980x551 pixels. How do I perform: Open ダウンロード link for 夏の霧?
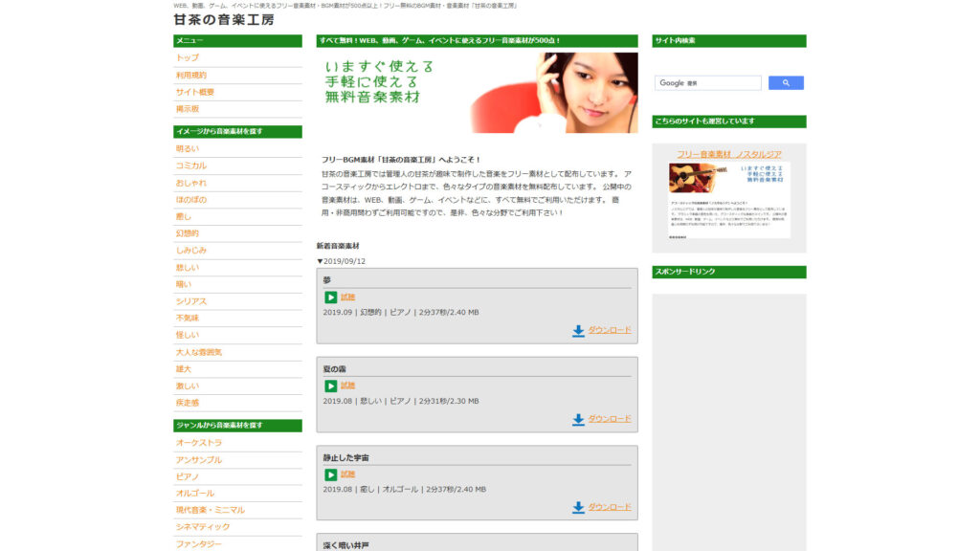coord(610,419)
